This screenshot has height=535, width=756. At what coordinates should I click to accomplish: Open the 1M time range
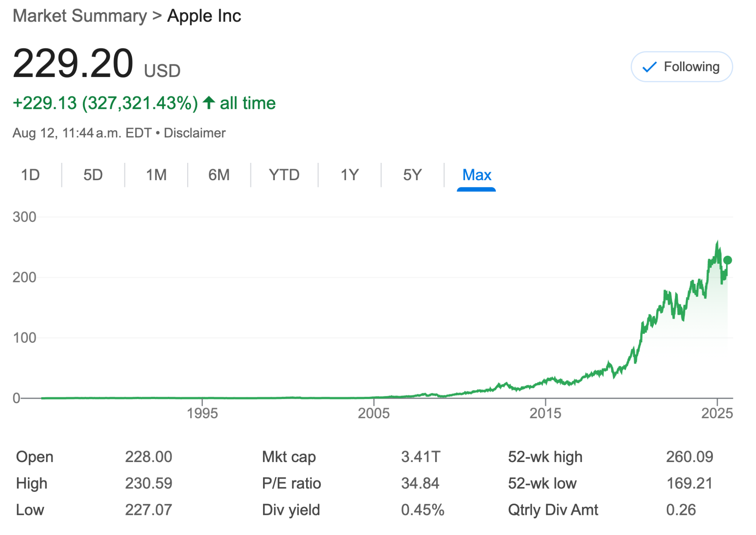156,175
